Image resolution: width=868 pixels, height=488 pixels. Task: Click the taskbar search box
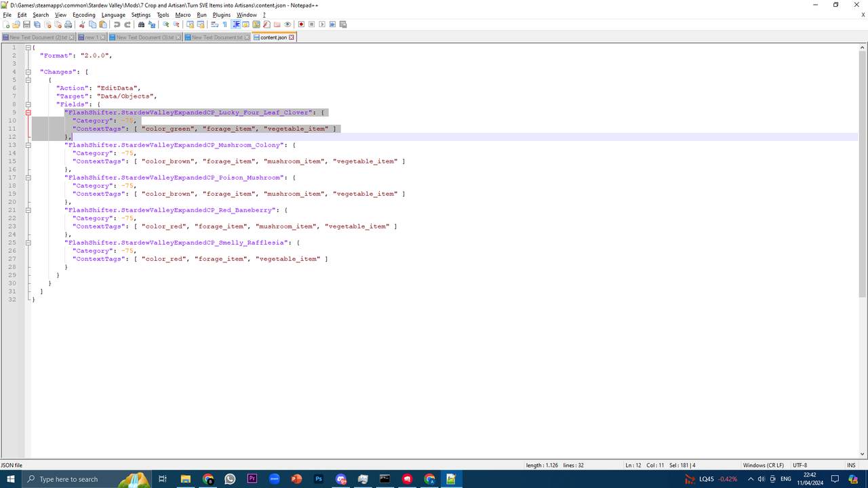(86, 479)
